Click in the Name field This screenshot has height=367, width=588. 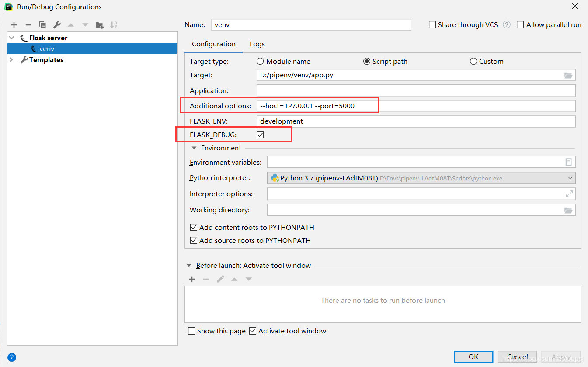pos(311,25)
